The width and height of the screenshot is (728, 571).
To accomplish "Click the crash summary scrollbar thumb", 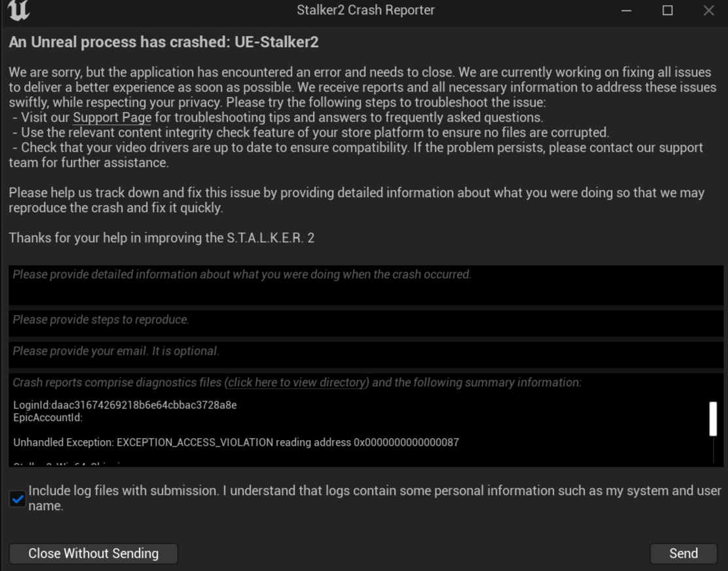I will [713, 419].
